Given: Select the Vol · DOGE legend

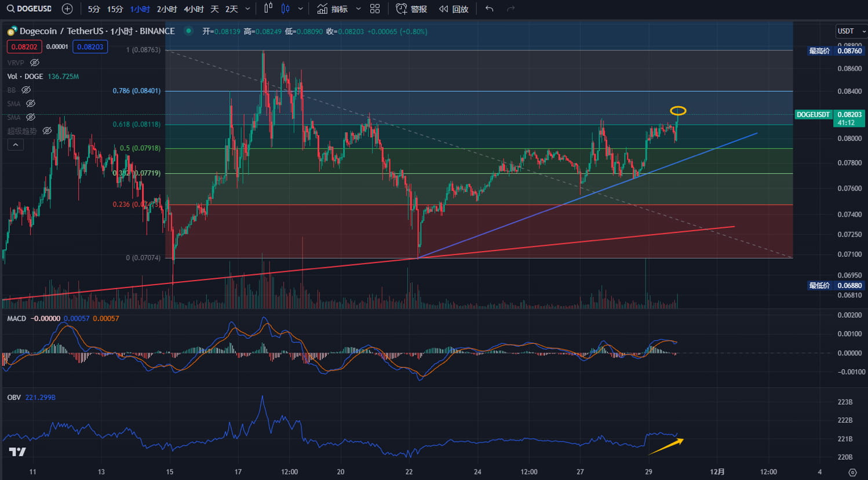Looking at the screenshot, I should (25, 77).
